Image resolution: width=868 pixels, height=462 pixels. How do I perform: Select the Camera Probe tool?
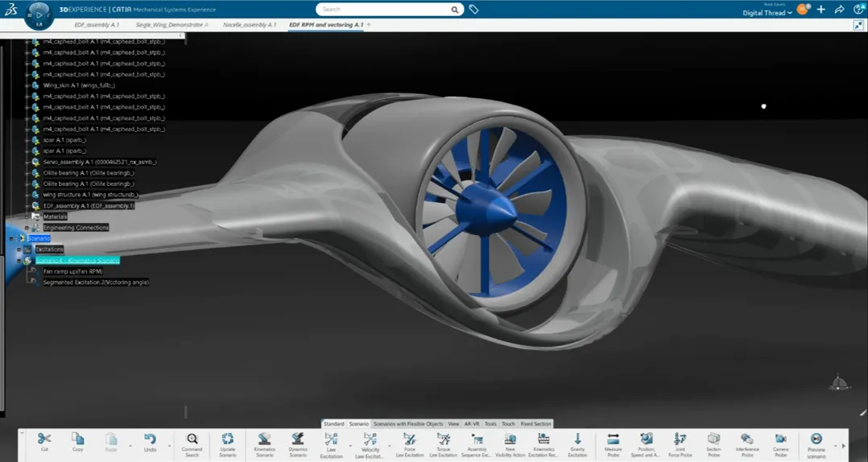tap(780, 445)
